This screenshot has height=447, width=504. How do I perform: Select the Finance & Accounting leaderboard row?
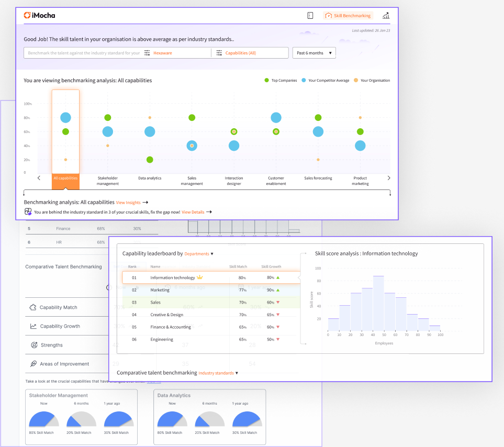point(209,327)
